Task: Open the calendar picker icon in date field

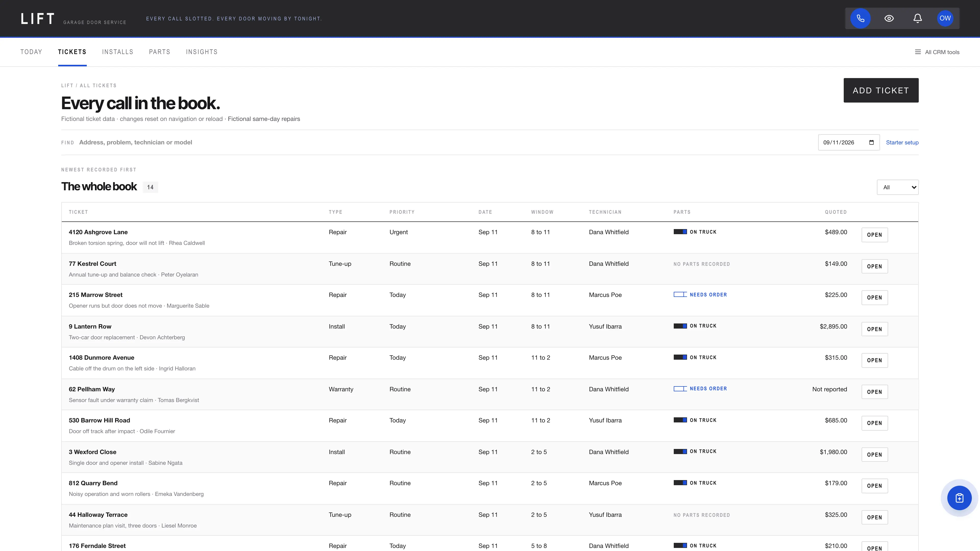Action: (871, 143)
